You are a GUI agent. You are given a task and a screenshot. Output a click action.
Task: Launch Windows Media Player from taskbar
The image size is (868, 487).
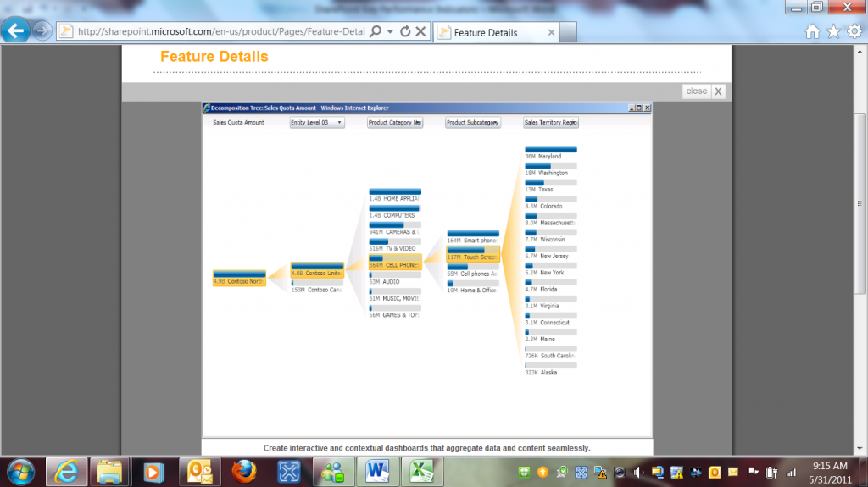(153, 472)
